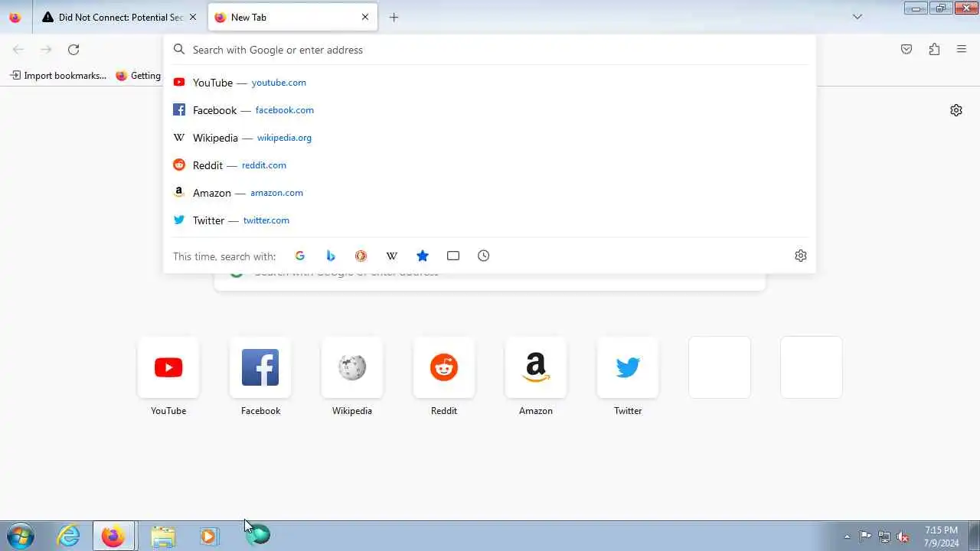Image resolution: width=980 pixels, height=551 pixels.
Task: Search in Bookmarks using star icon
Action: (x=423, y=256)
